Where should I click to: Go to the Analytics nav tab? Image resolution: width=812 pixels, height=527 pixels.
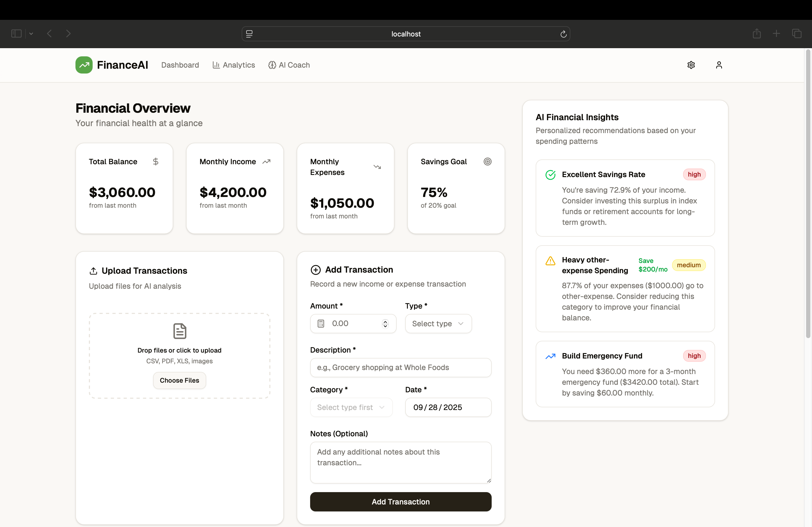(x=234, y=65)
